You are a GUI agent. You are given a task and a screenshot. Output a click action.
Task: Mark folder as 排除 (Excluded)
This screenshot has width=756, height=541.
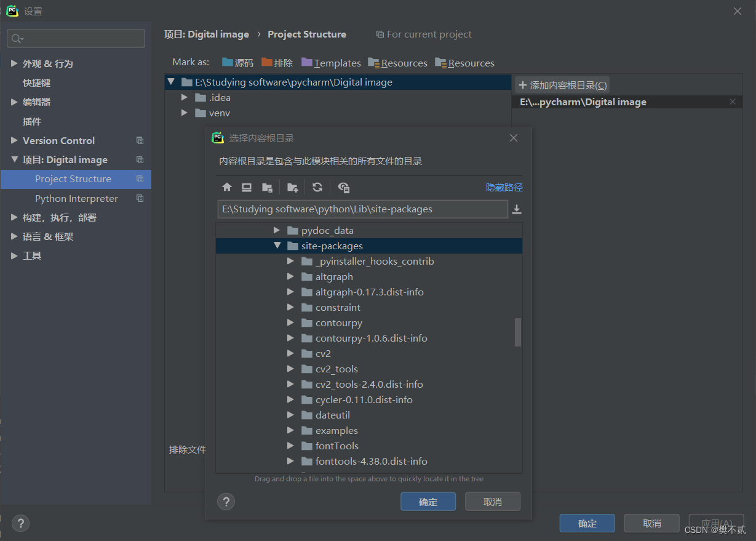[277, 63]
